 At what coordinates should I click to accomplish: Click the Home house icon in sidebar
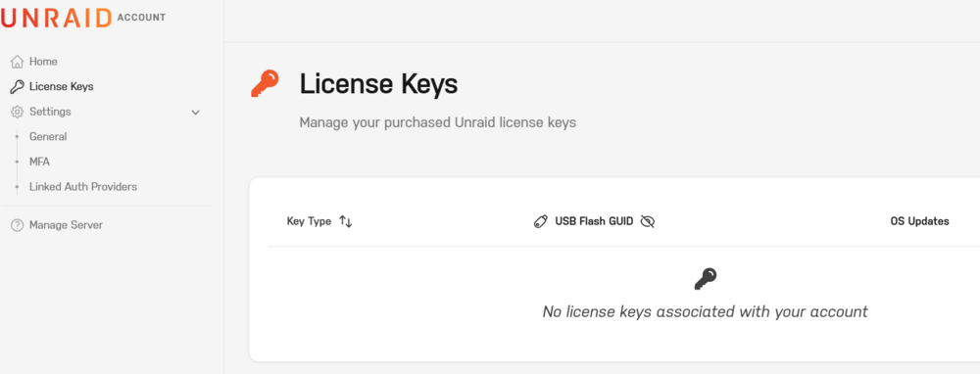[x=17, y=62]
